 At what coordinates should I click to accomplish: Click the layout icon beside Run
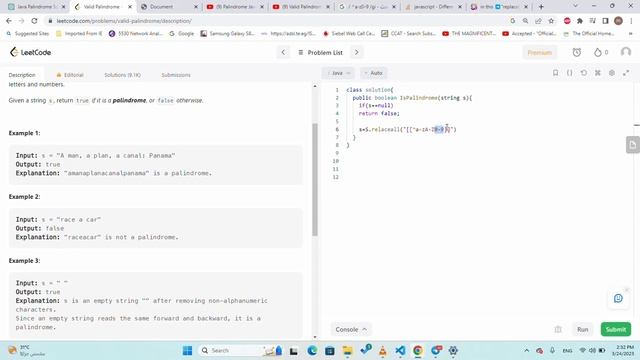click(x=558, y=329)
